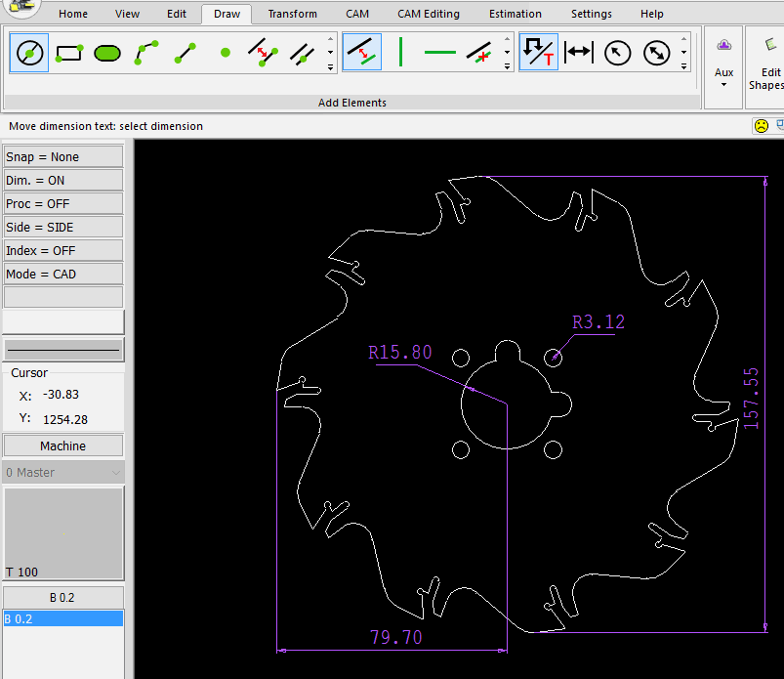Toggle the Index = OFF setting

[63, 250]
